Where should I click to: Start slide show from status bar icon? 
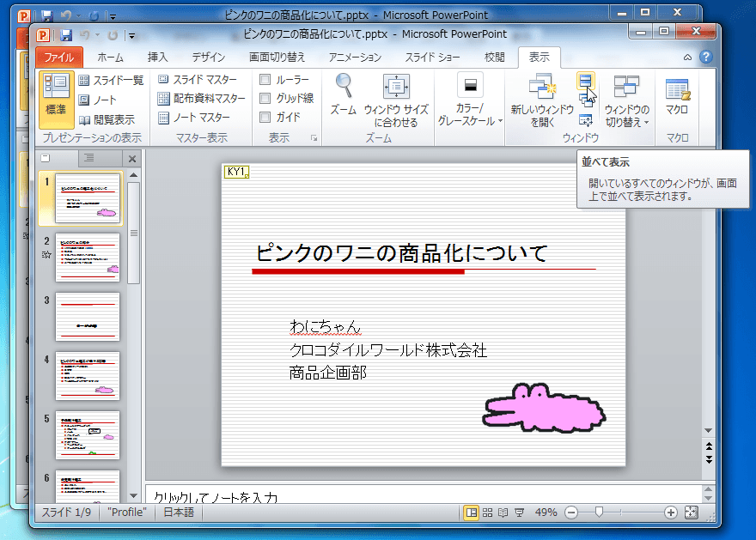(x=519, y=513)
